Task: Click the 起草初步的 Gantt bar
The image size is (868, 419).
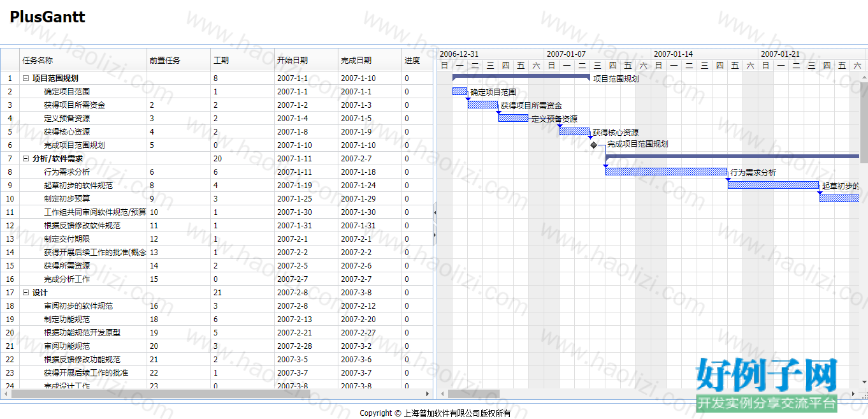Action: point(774,185)
